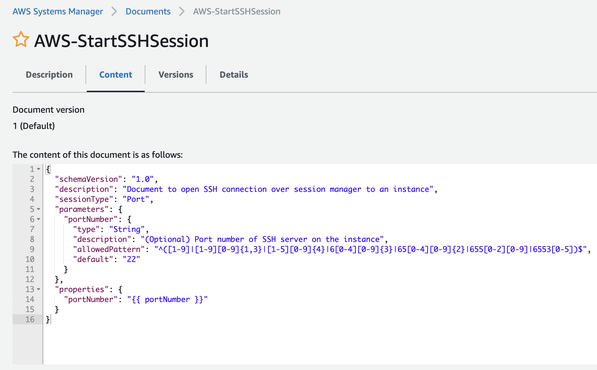The image size is (597, 370).
Task: Click "The content of this document is as follows:" text
Action: coord(97,155)
